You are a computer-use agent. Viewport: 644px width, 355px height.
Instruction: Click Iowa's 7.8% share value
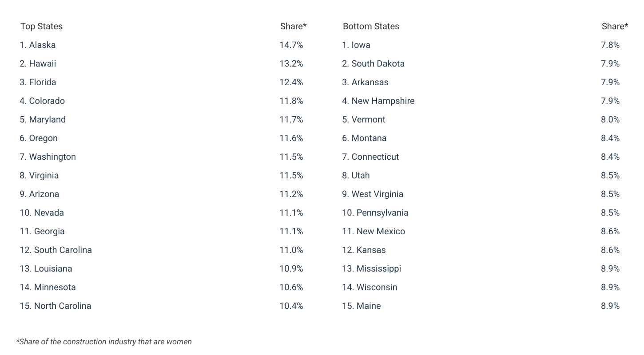(x=610, y=45)
